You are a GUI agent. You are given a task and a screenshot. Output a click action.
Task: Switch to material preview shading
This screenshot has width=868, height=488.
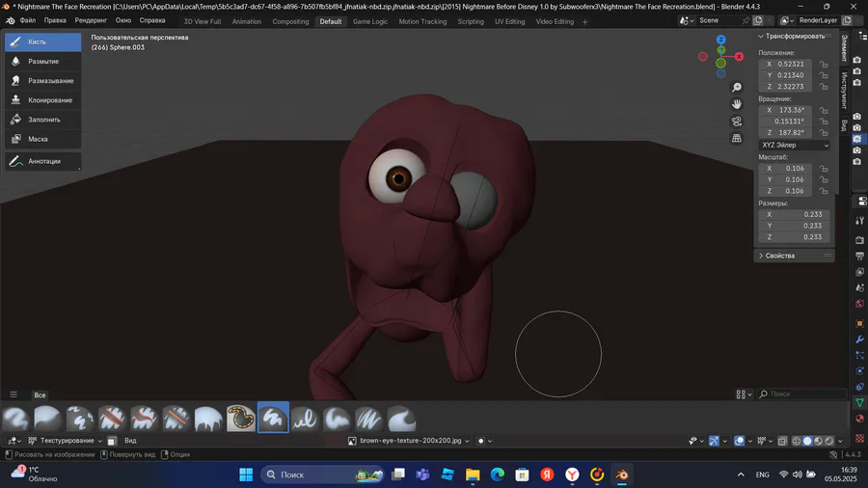(818, 441)
